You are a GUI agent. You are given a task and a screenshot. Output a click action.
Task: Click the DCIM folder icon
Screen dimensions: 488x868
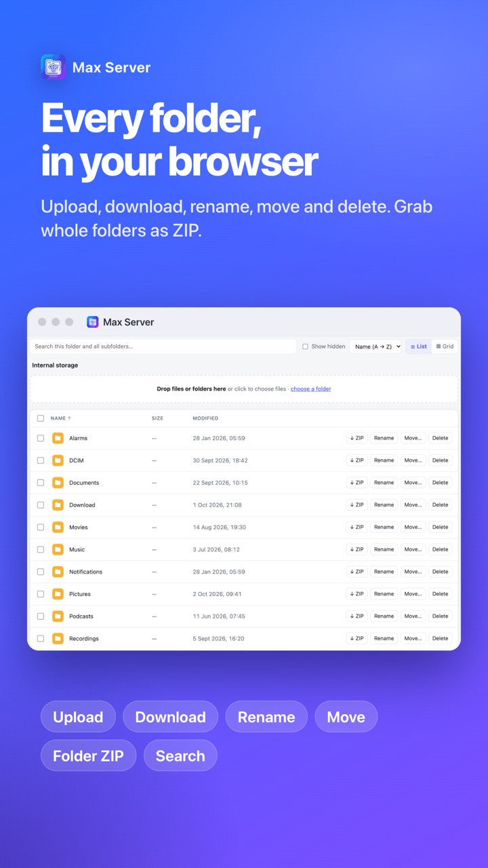coord(58,460)
